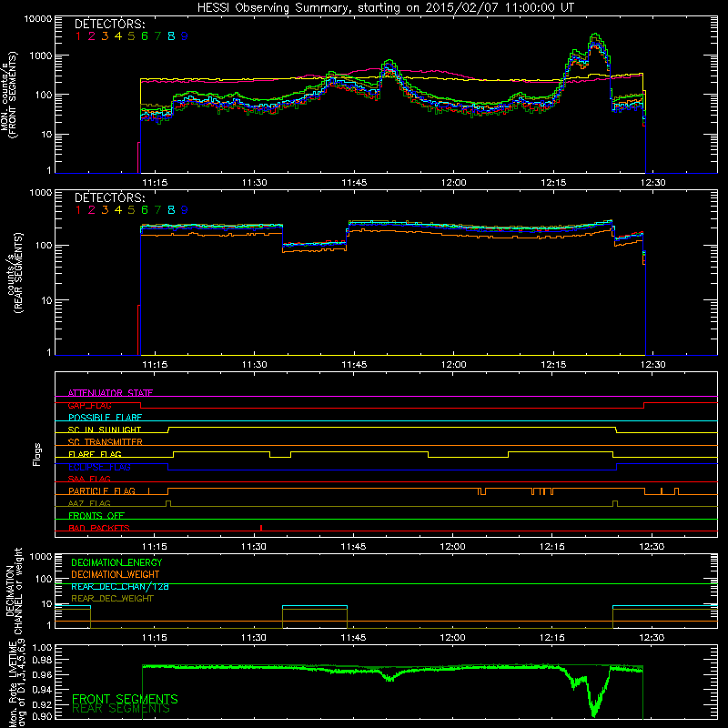Screen dimensions: 728x728
Task: Click the 0.98 tick on the livetime axis
Action: [43, 660]
